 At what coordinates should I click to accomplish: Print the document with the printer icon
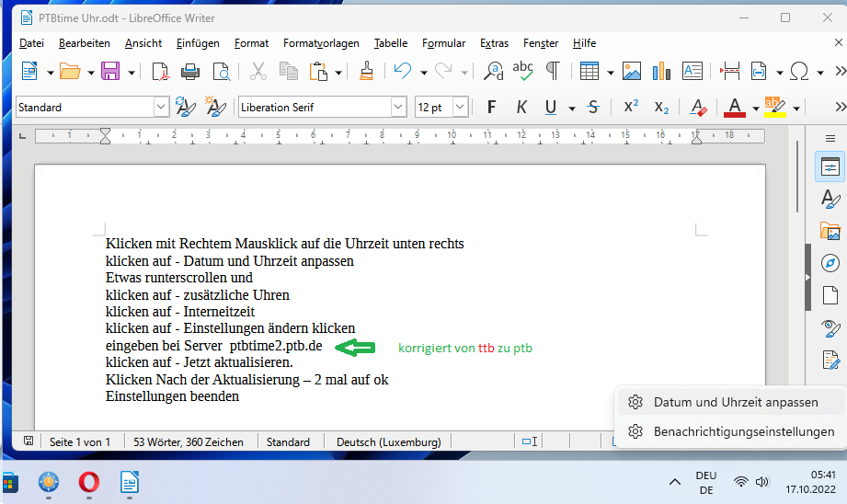tap(190, 72)
